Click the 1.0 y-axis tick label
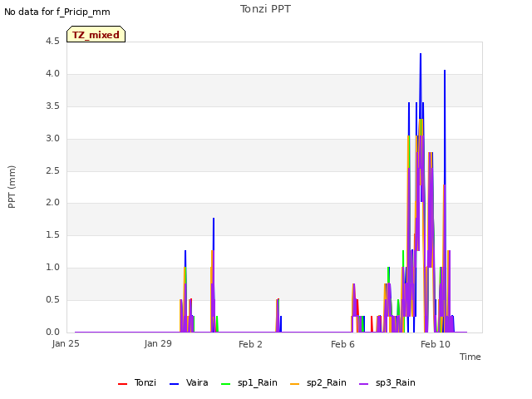This screenshot has height=399, width=532. [52, 268]
